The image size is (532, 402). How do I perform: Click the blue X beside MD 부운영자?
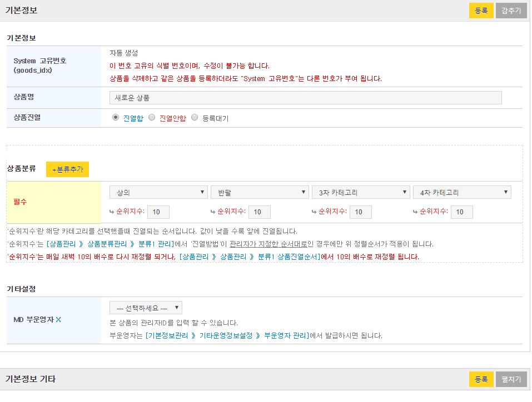click(x=58, y=320)
